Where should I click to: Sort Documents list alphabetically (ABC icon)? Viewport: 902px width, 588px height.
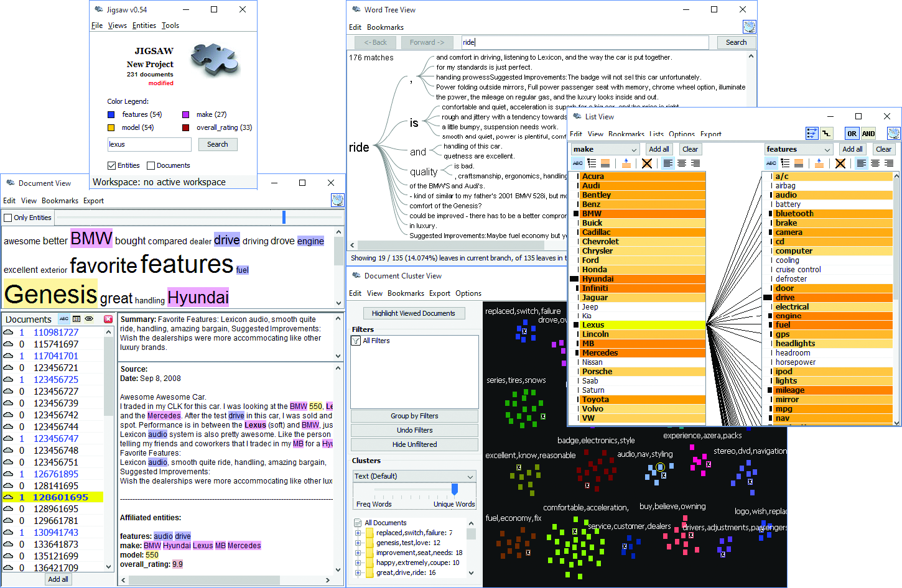(x=64, y=319)
